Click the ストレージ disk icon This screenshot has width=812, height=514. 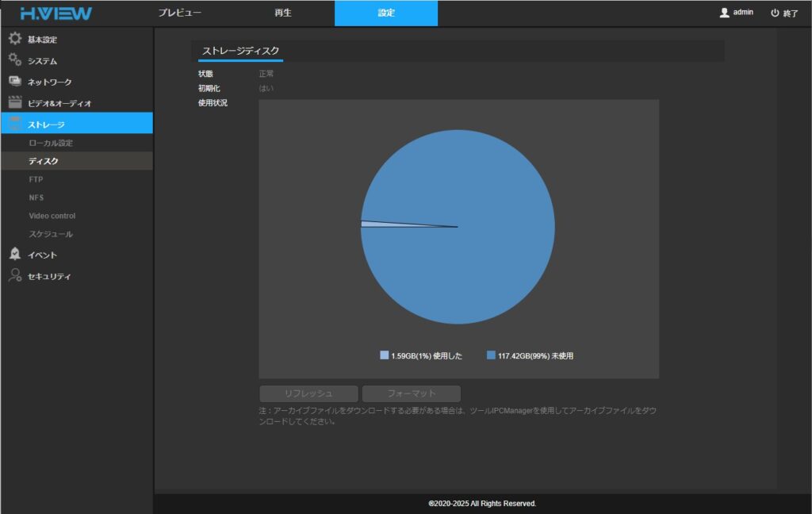click(x=15, y=124)
